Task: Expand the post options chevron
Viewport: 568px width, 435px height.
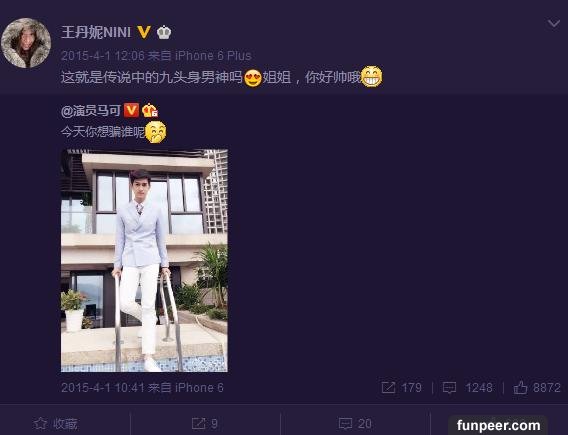Action: 554,24
